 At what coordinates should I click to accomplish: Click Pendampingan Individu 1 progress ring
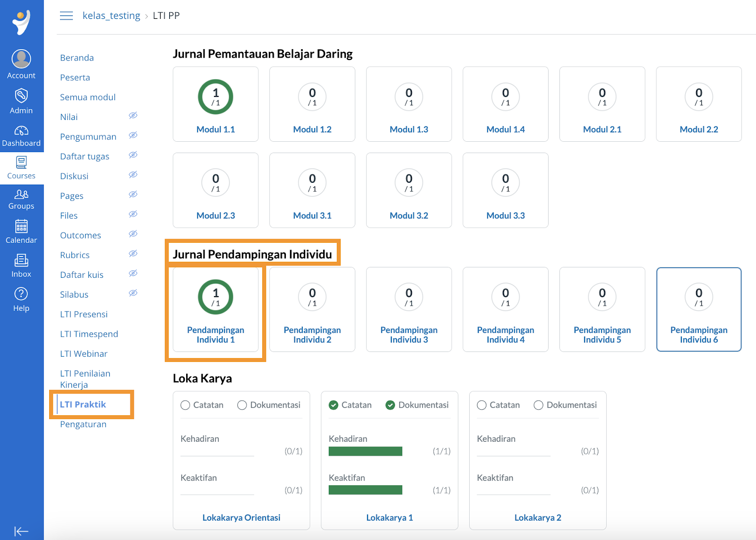pyautogui.click(x=215, y=297)
